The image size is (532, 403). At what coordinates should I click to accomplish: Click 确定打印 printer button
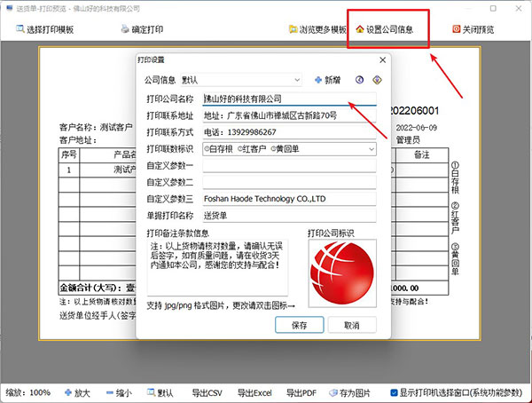[x=126, y=29]
